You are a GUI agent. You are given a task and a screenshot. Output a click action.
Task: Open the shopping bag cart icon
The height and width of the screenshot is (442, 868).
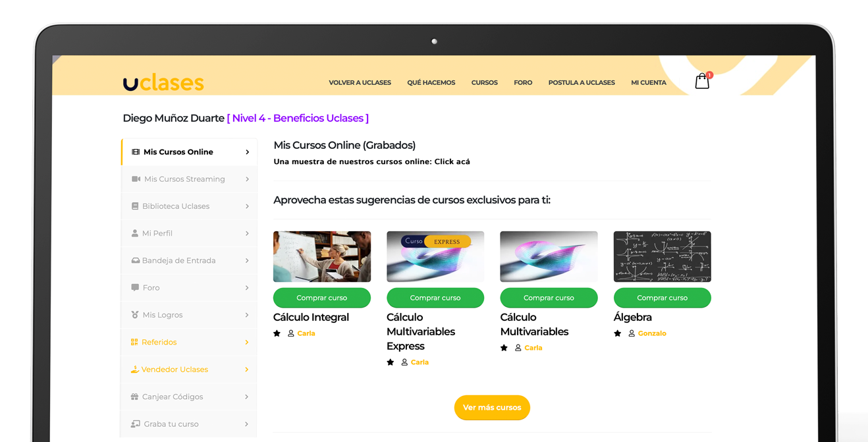(x=702, y=81)
